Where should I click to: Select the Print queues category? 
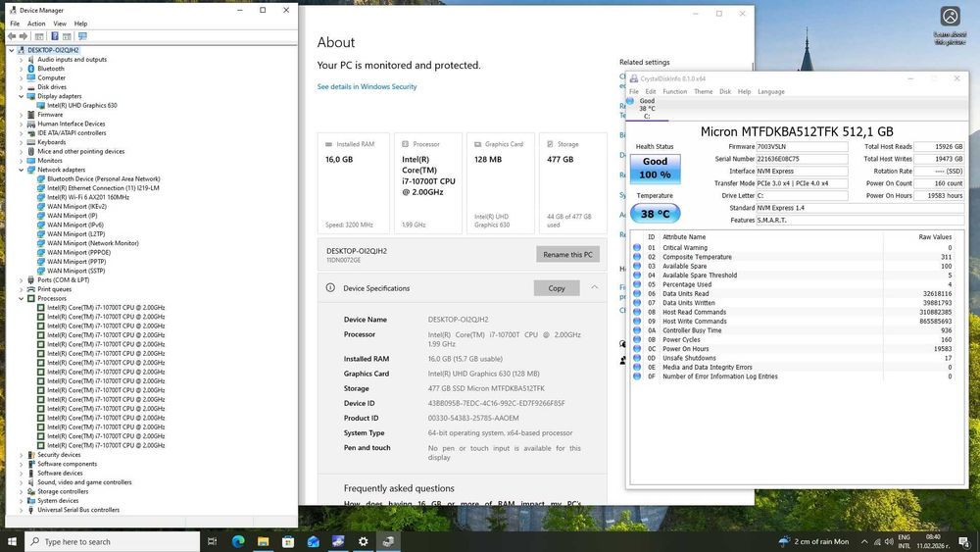point(54,289)
